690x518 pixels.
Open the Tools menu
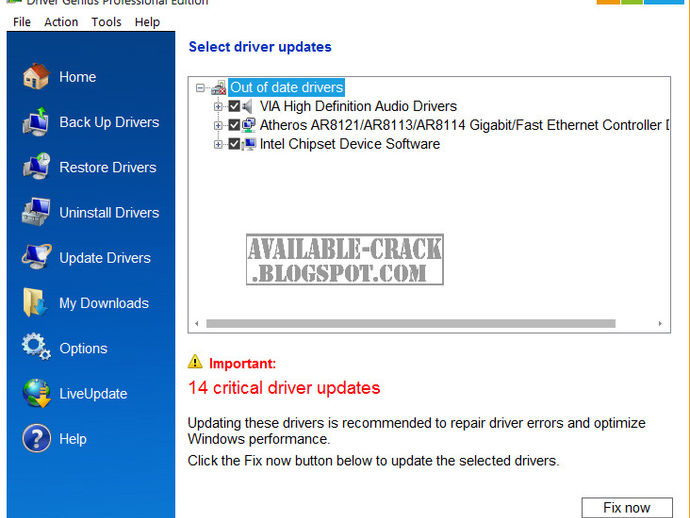coord(106,22)
